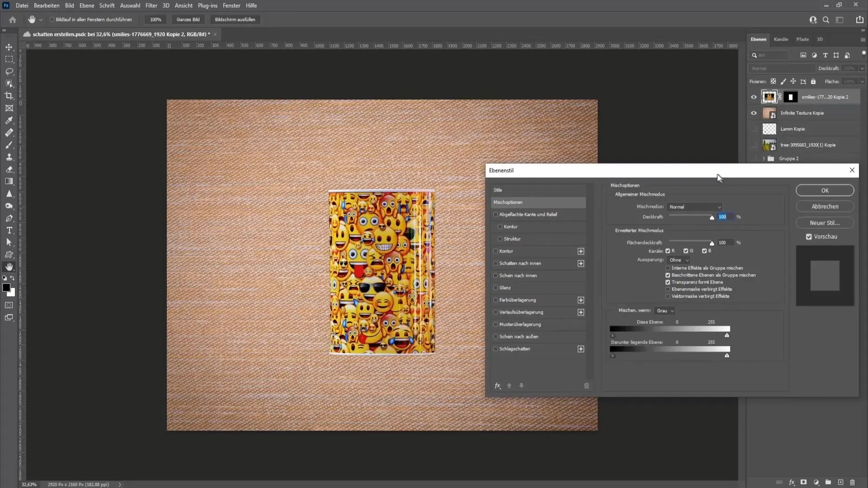Click the OK button to confirm
The width and height of the screenshot is (868, 488).
pos(825,190)
